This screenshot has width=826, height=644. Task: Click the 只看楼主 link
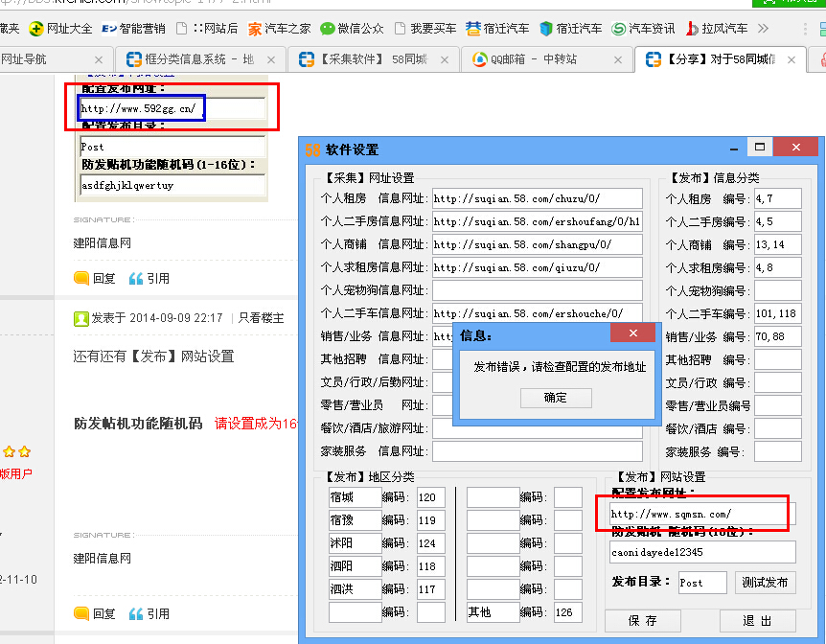click(x=261, y=318)
